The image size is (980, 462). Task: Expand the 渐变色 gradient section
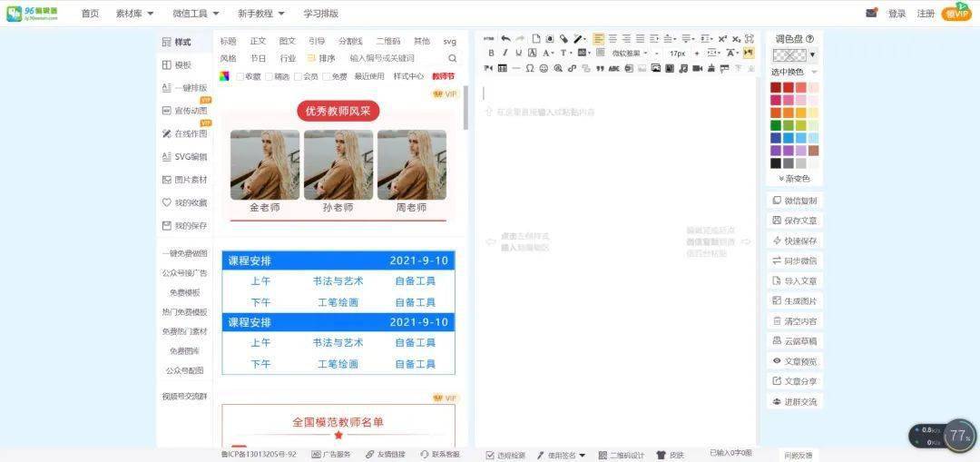pyautogui.click(x=794, y=179)
